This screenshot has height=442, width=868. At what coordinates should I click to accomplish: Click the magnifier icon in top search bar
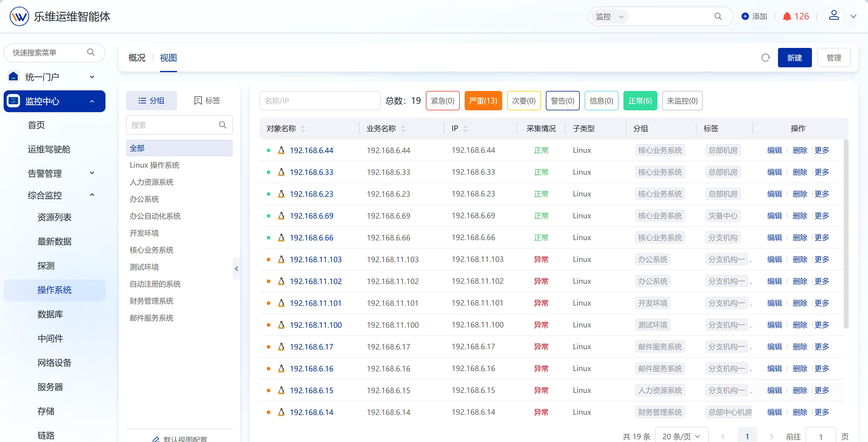tap(718, 16)
